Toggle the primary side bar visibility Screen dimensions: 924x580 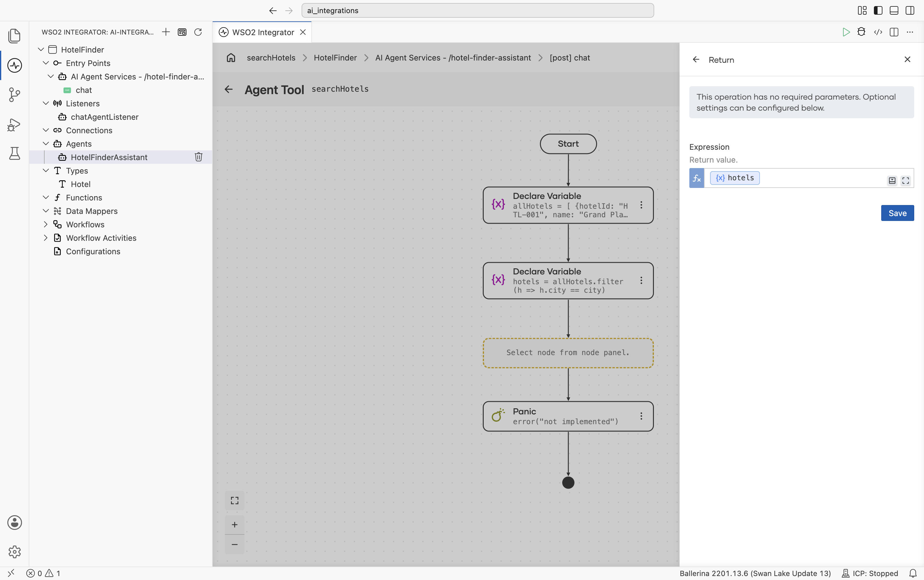pyautogui.click(x=878, y=10)
